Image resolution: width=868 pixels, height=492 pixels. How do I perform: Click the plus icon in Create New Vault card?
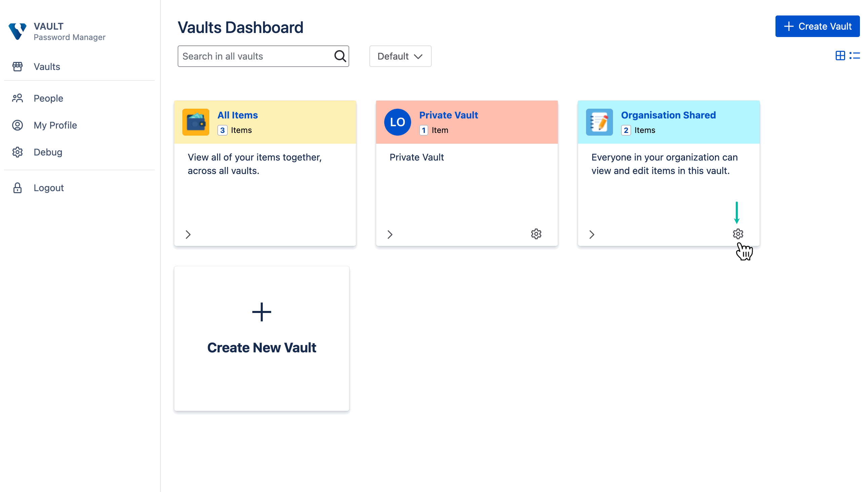click(261, 312)
